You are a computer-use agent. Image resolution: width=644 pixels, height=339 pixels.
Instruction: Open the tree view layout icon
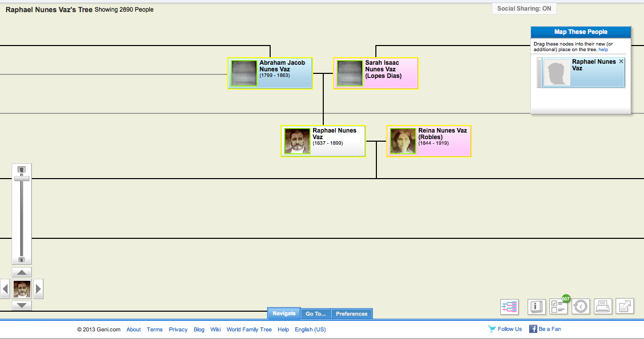coord(509,307)
